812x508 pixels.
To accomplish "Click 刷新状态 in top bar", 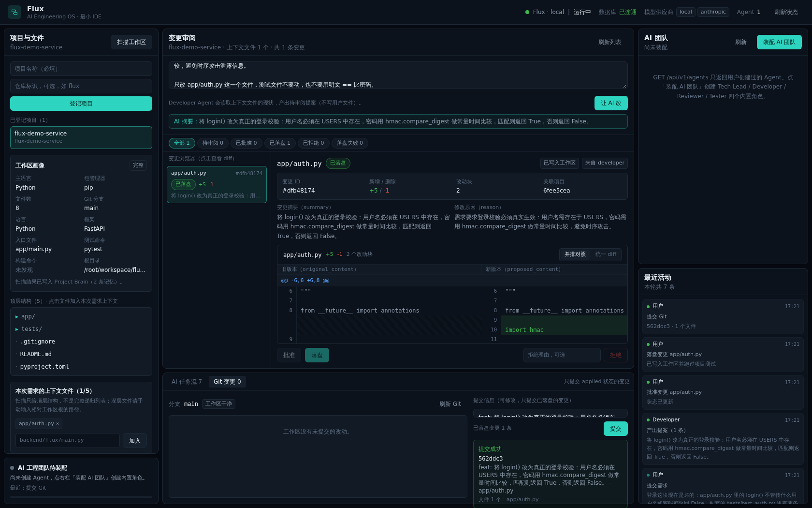I will [x=786, y=12].
